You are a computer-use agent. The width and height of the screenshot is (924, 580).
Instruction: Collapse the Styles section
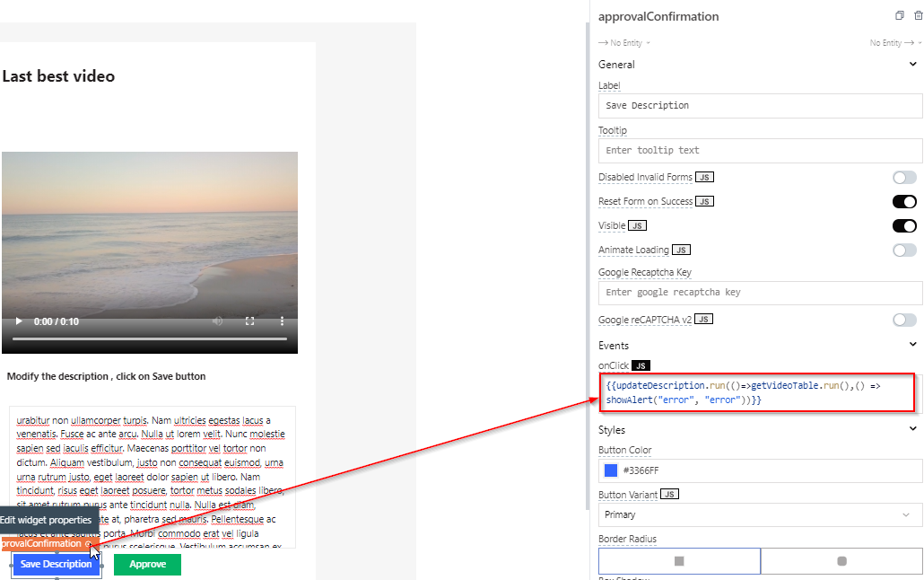coord(913,429)
